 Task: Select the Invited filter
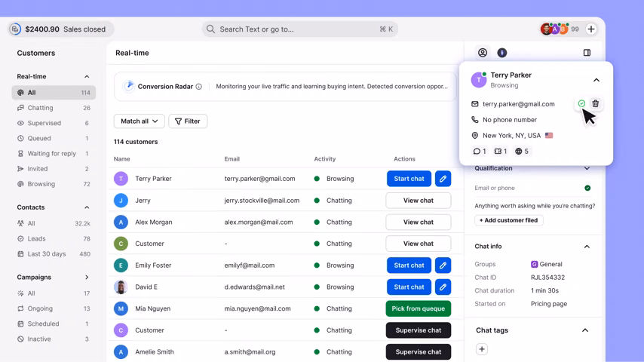(54, 168)
